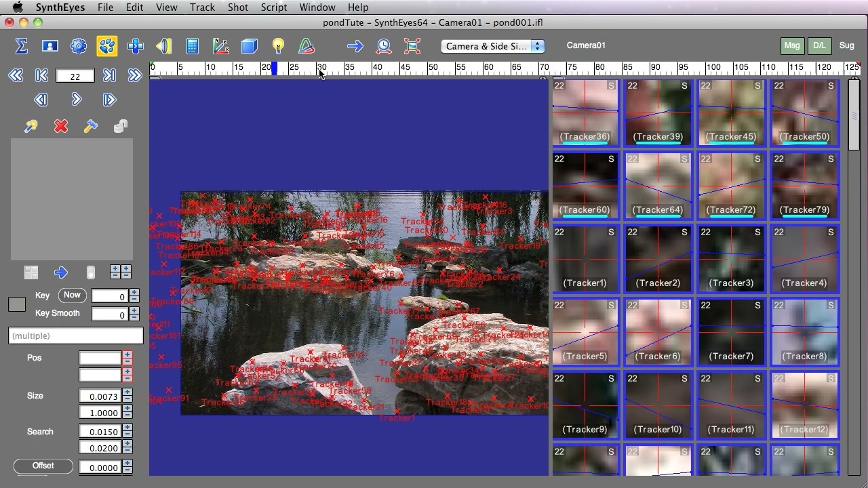This screenshot has width=868, height=488.
Task: Click the create tracker wand icon
Action: [x=31, y=126]
